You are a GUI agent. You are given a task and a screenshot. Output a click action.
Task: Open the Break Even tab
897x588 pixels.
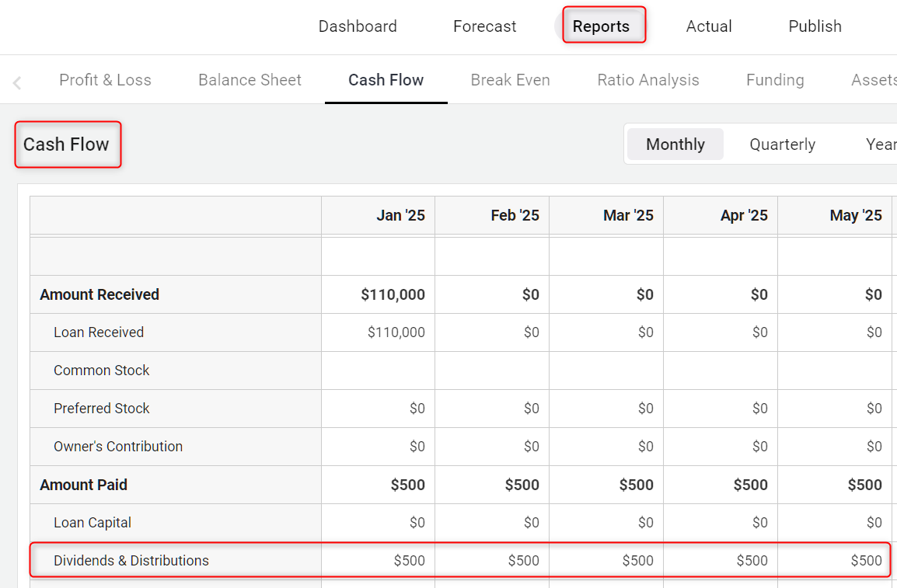pos(510,80)
